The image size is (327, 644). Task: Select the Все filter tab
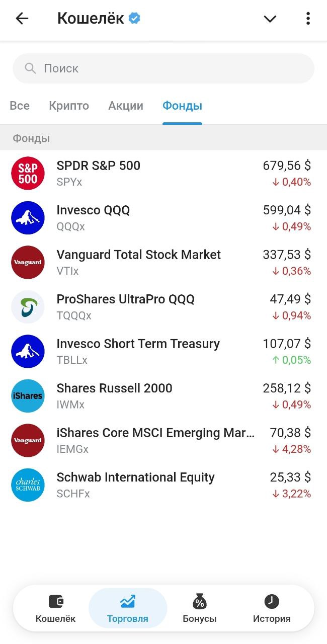pos(20,106)
